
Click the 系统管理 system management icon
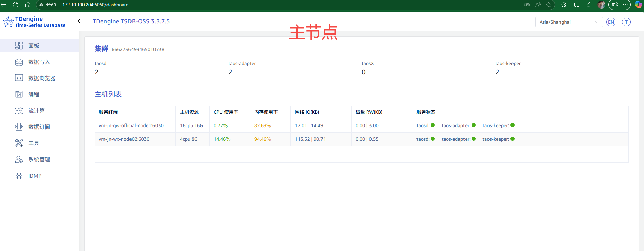pos(19,159)
